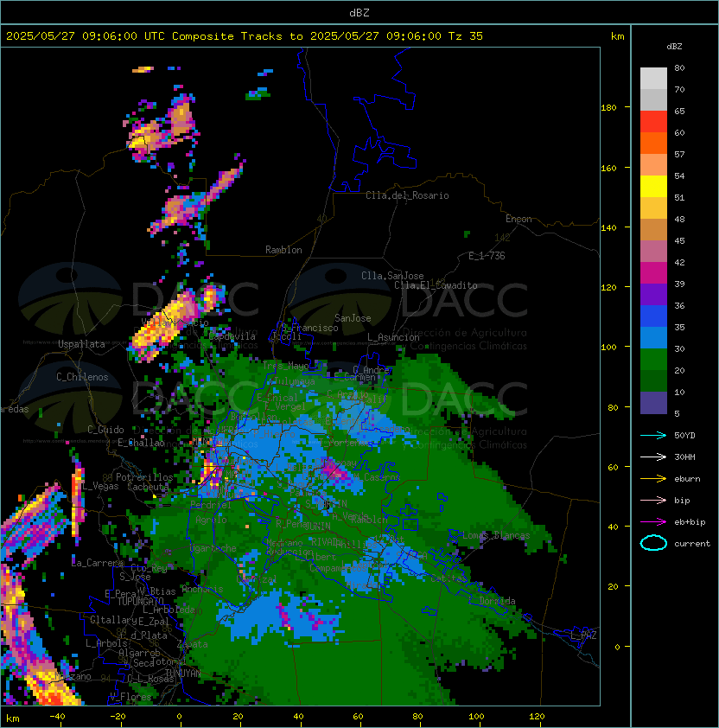The height and width of the screenshot is (728, 719).
Task: Click the 'Uspallata' place label on map
Action: click(x=81, y=344)
